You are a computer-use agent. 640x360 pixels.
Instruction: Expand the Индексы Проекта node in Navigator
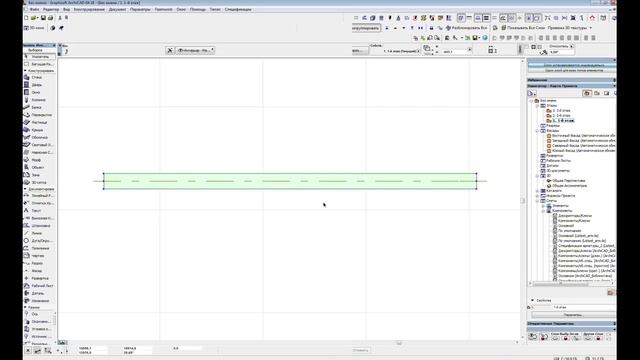[x=537, y=196]
